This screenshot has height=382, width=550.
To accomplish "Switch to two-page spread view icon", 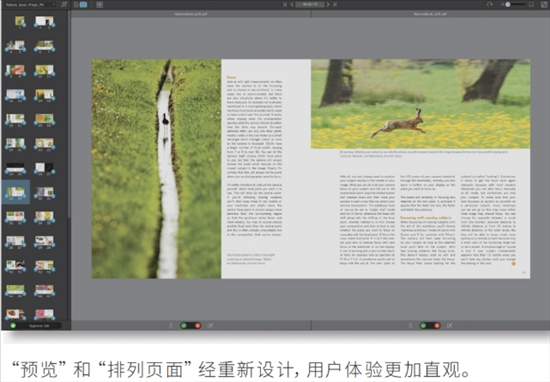I will [x=83, y=5].
